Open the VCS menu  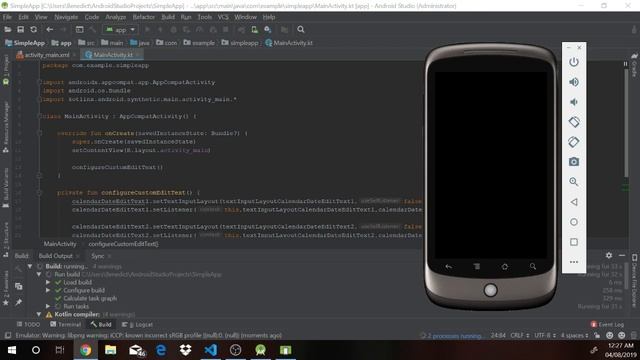coord(223,17)
